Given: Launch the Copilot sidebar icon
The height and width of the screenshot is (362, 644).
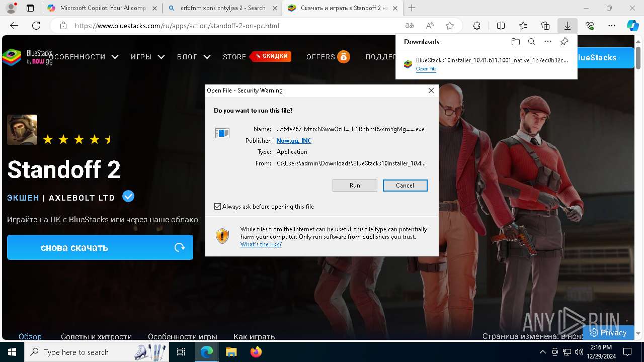Looking at the screenshot, I should pyautogui.click(x=632, y=26).
